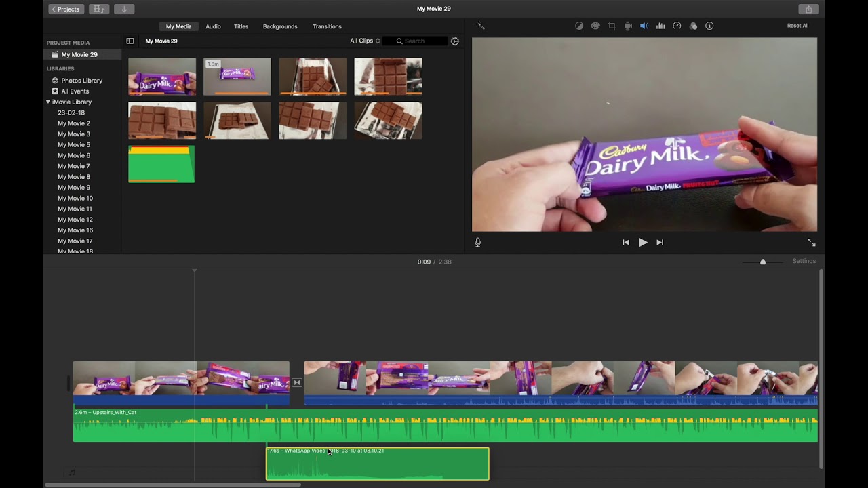Open the browser settings gear icon
Screen dimensions: 868x488
tap(455, 41)
